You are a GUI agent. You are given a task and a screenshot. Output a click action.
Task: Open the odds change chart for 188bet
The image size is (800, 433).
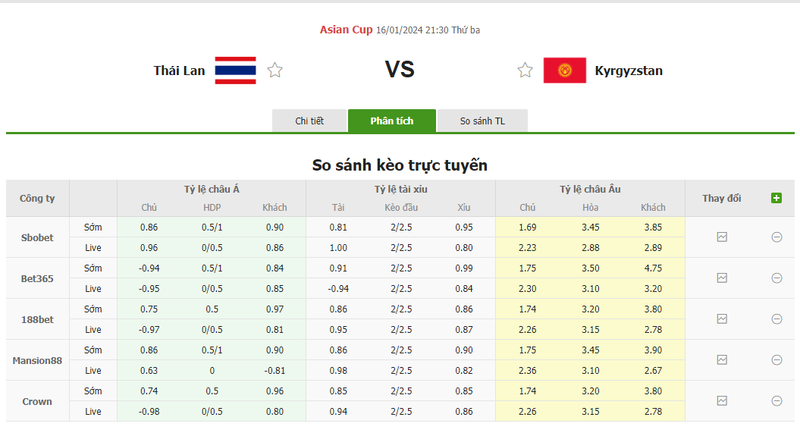pos(722,319)
